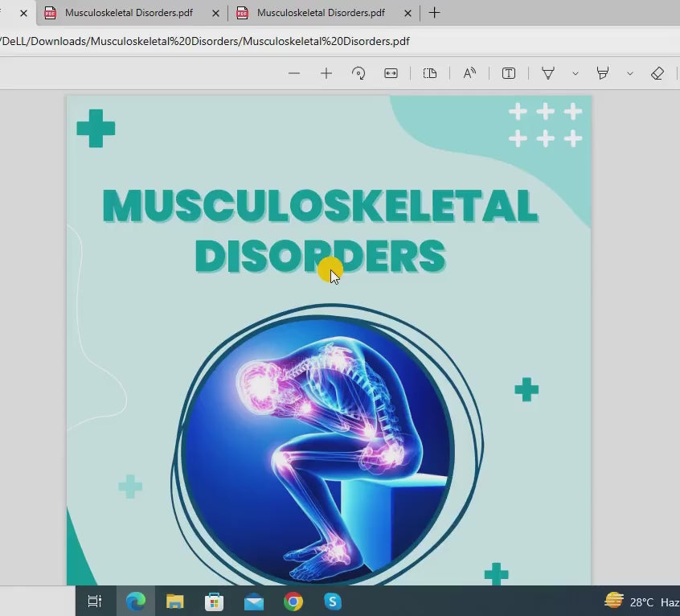Image resolution: width=680 pixels, height=616 pixels.
Task: Click the skeleton illustration in the PDF
Action: tap(317, 450)
